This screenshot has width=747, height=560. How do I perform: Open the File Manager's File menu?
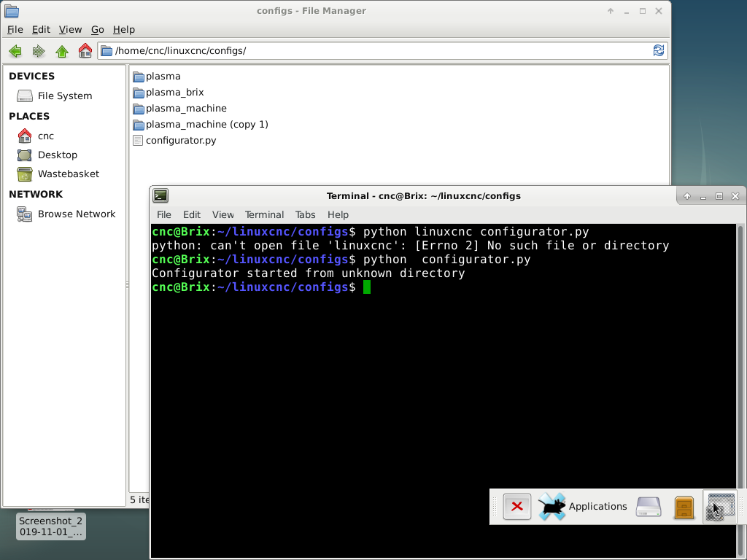point(15,29)
